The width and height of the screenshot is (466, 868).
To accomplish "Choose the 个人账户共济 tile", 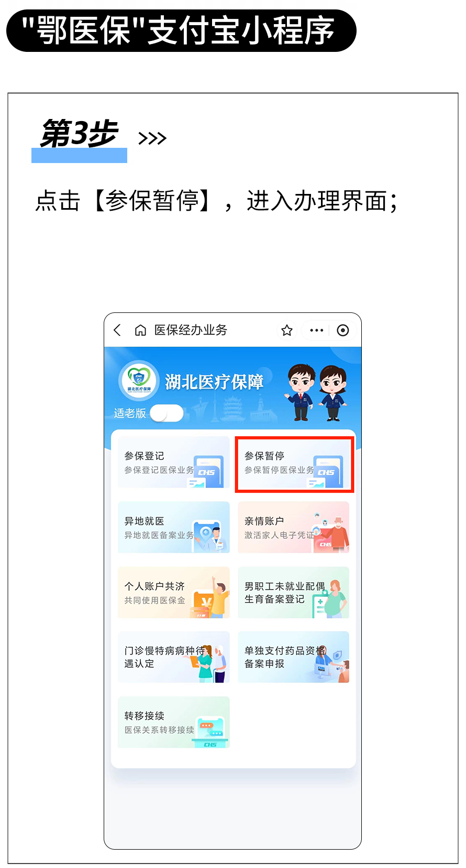I will 174,592.
